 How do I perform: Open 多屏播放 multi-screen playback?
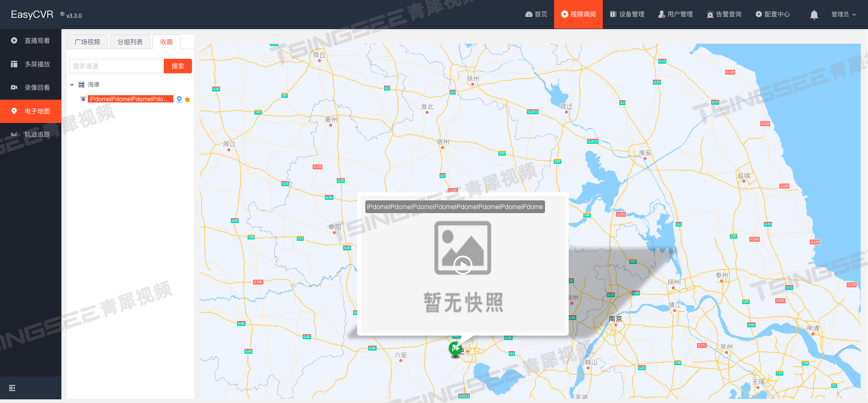30,64
